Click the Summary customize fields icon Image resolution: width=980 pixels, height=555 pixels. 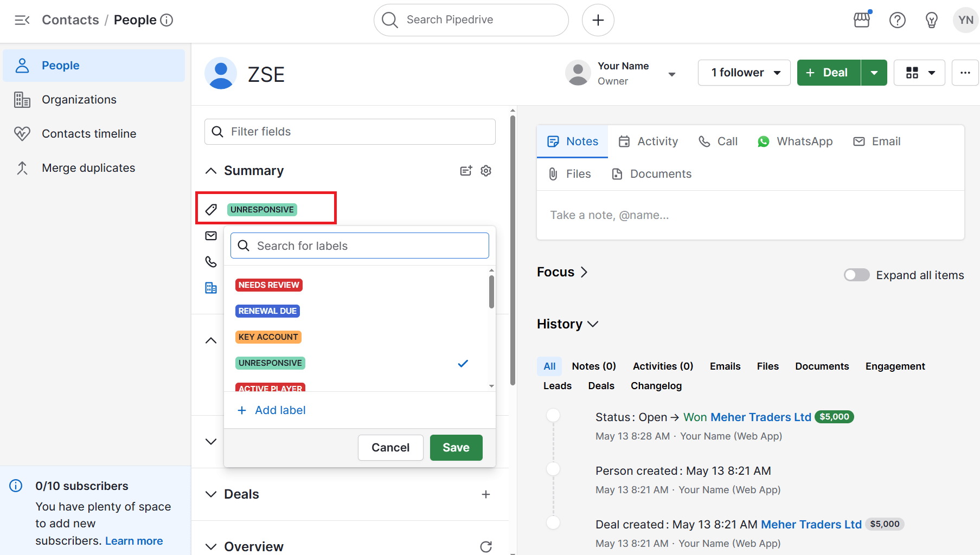tap(466, 171)
